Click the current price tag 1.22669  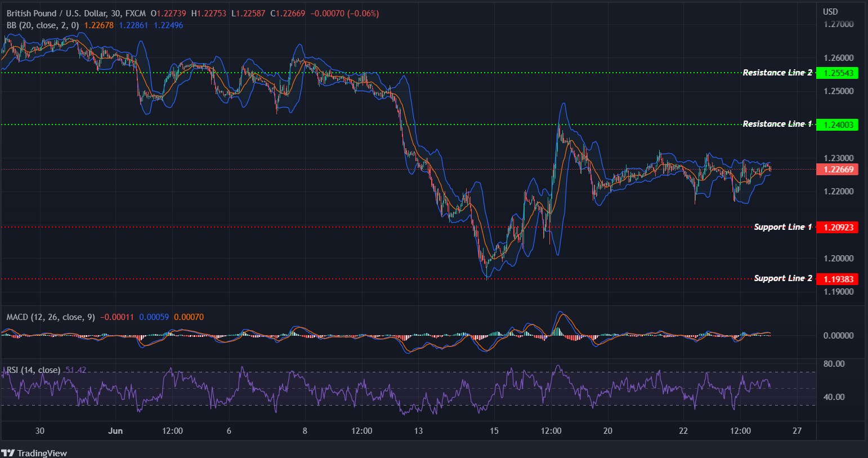pos(837,169)
